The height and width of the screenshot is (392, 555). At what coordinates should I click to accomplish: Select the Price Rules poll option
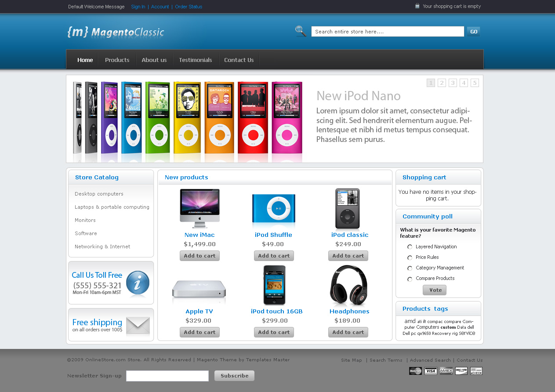410,258
